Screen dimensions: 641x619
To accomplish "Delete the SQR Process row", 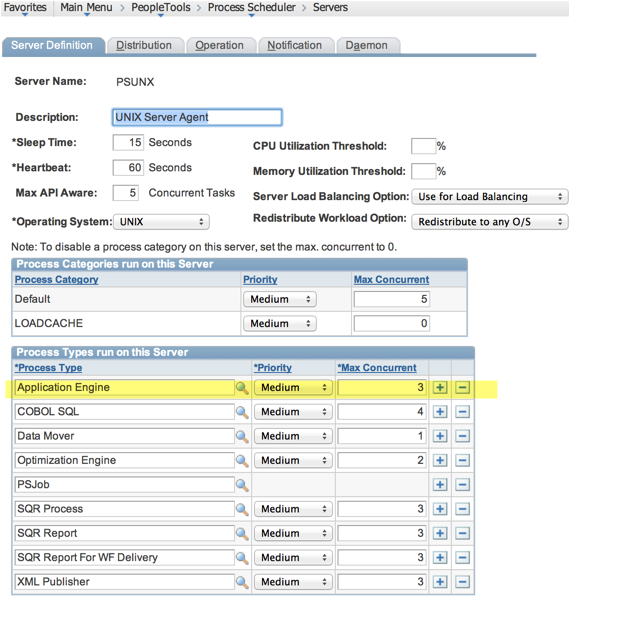I will pos(462,509).
